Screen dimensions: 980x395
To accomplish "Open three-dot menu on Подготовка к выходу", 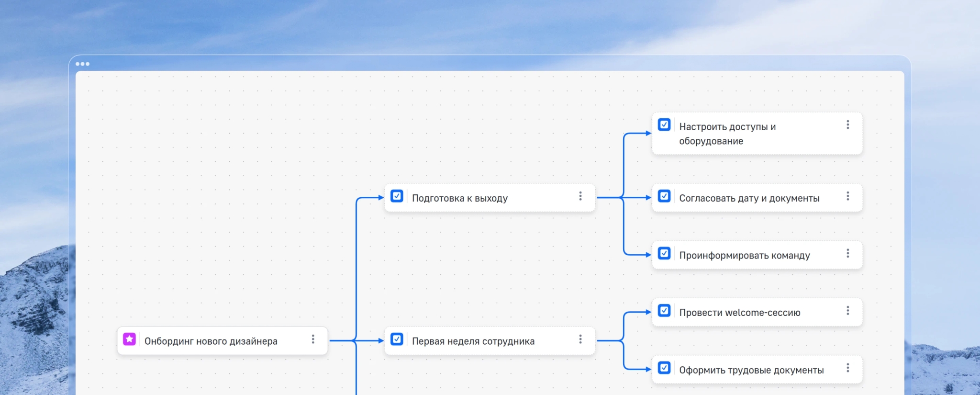I will [x=580, y=196].
